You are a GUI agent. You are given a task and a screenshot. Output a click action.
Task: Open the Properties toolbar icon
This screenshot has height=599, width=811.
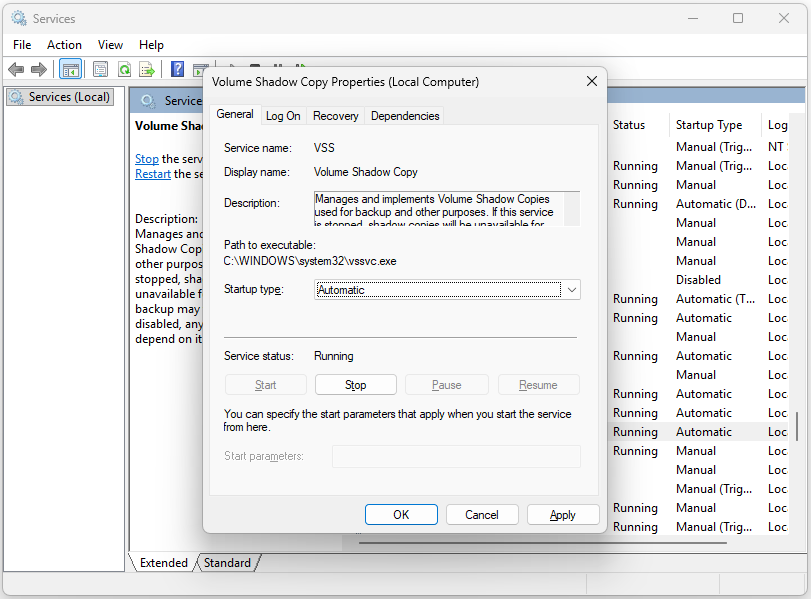tap(100, 69)
